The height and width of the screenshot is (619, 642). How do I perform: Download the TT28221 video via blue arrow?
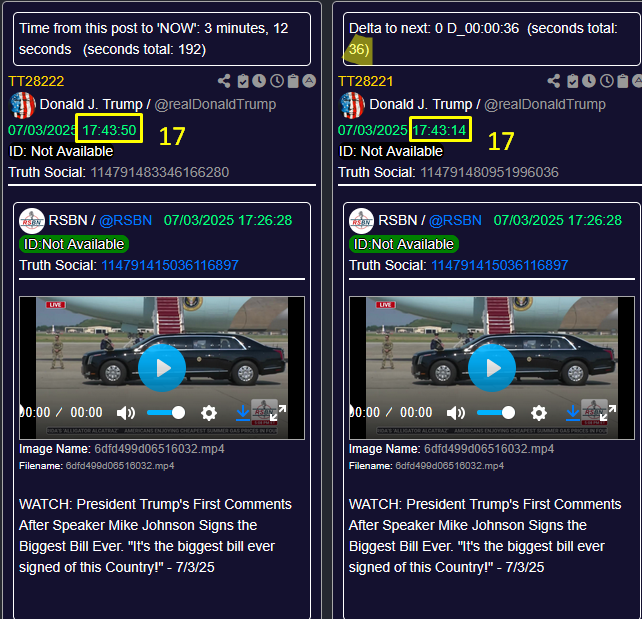573,413
